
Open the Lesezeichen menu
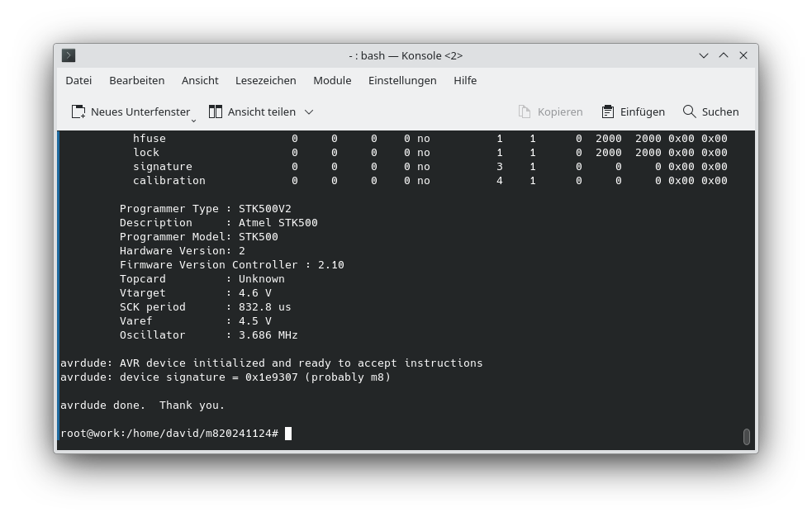(x=265, y=80)
